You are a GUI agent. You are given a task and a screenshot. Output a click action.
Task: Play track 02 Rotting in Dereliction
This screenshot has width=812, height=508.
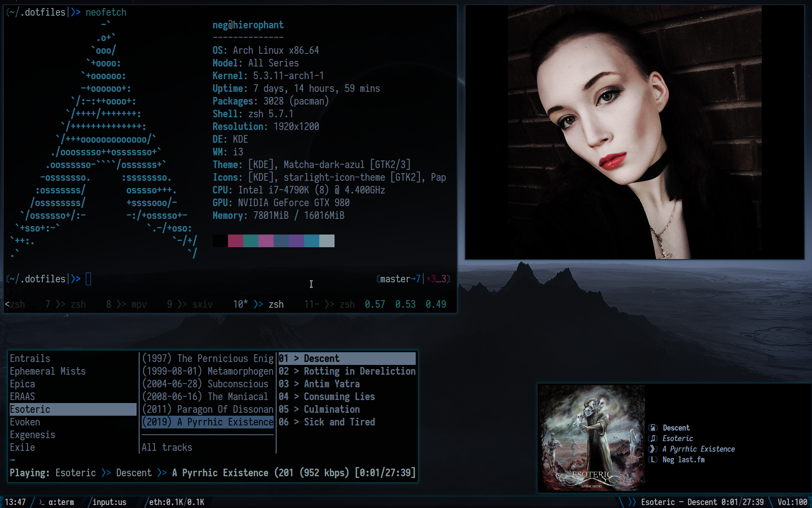347,371
